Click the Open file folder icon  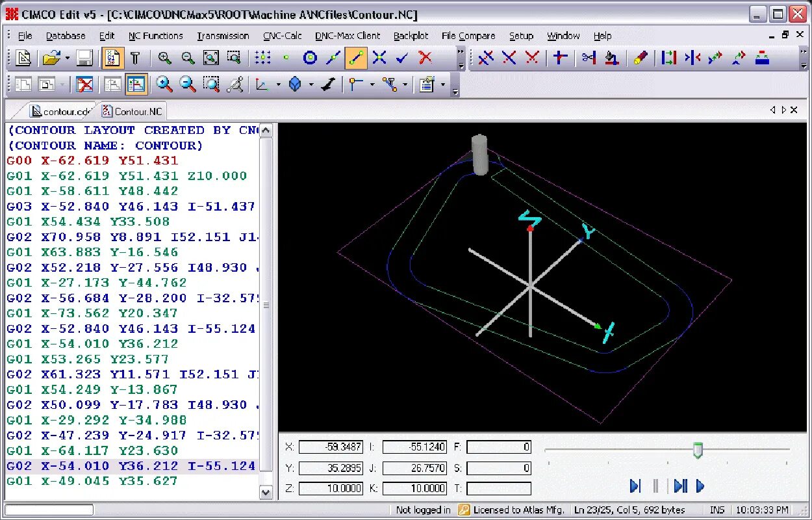pos(51,58)
